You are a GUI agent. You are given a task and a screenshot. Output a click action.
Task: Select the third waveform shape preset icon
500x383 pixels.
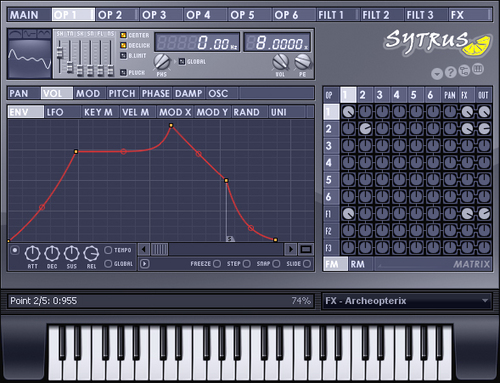[x=44, y=34]
